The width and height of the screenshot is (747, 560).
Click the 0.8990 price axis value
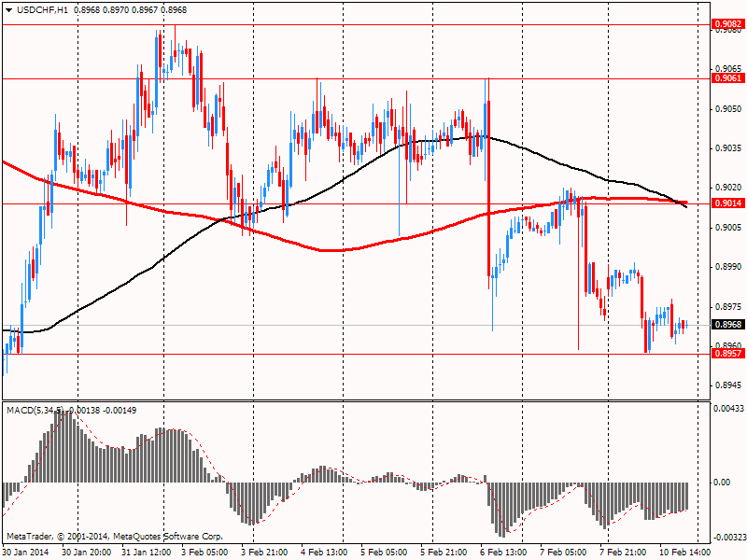(x=728, y=267)
